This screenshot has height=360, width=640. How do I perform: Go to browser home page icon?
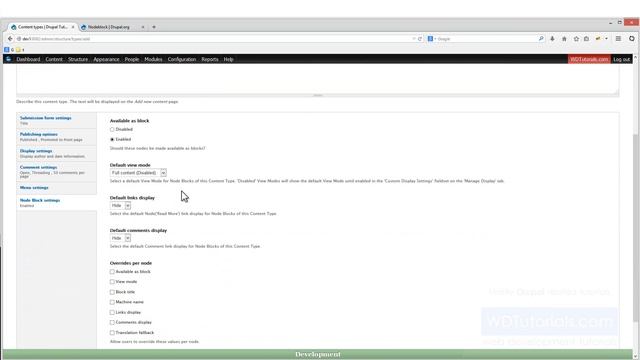564,39
